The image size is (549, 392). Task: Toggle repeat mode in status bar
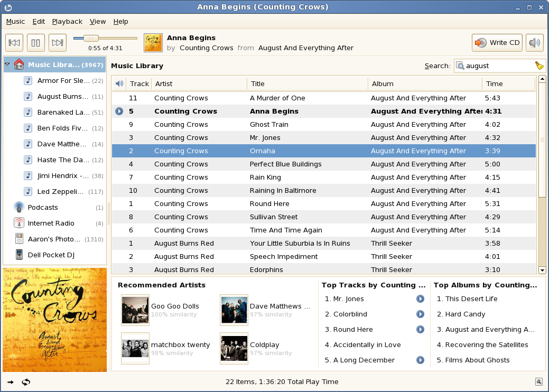tap(26, 382)
